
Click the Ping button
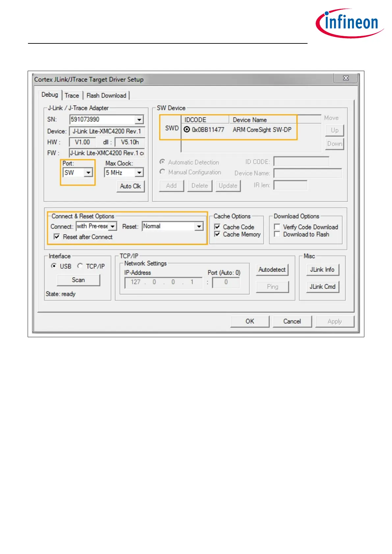click(x=273, y=287)
